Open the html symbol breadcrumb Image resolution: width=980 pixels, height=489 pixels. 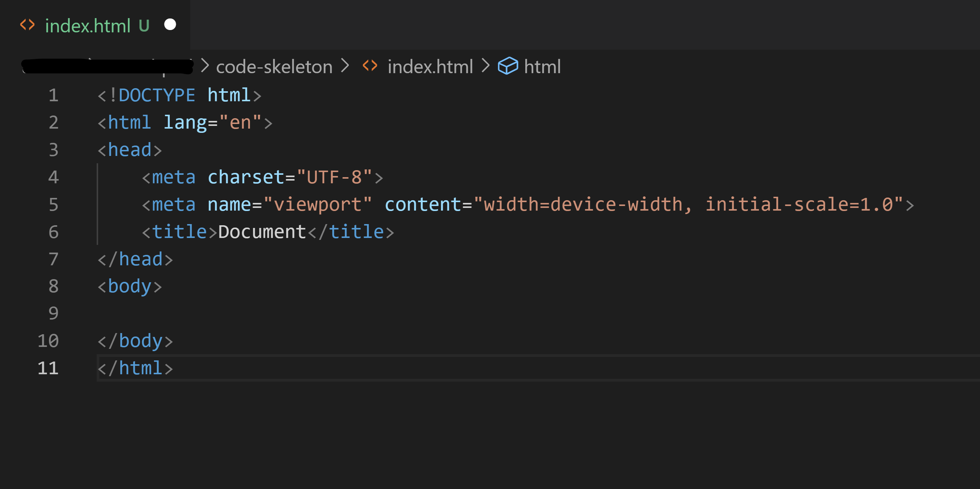[x=542, y=67]
